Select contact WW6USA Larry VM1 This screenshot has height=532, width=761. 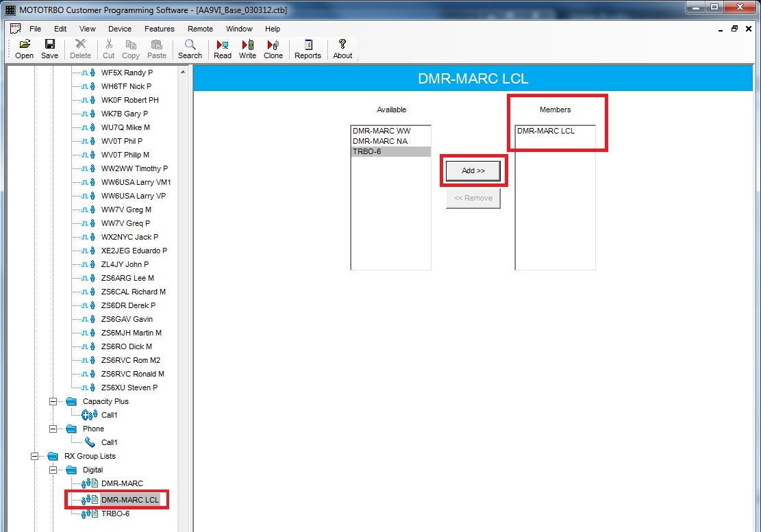pyautogui.click(x=136, y=182)
